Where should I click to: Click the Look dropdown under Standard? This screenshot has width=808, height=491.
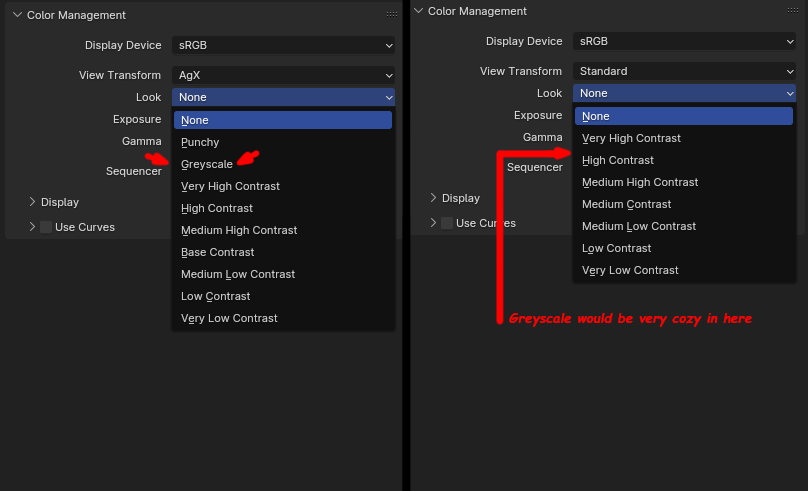(684, 93)
